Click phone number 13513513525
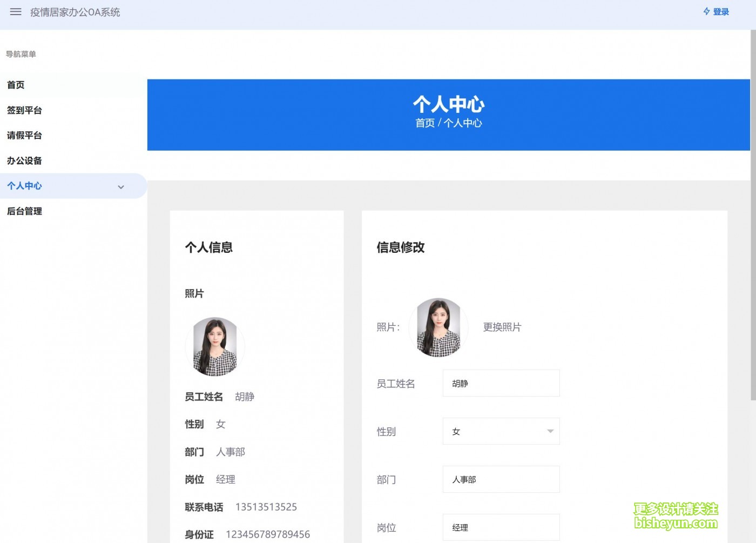The image size is (756, 543). coord(266,507)
